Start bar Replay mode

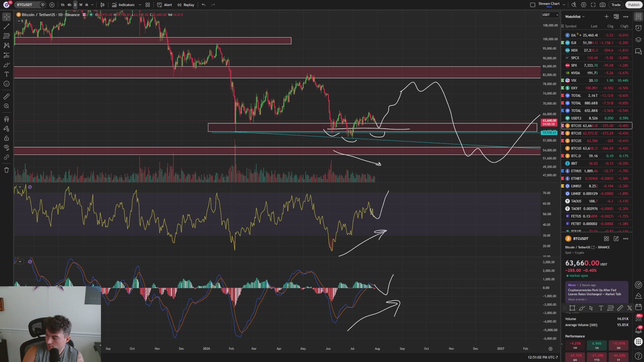click(x=185, y=5)
